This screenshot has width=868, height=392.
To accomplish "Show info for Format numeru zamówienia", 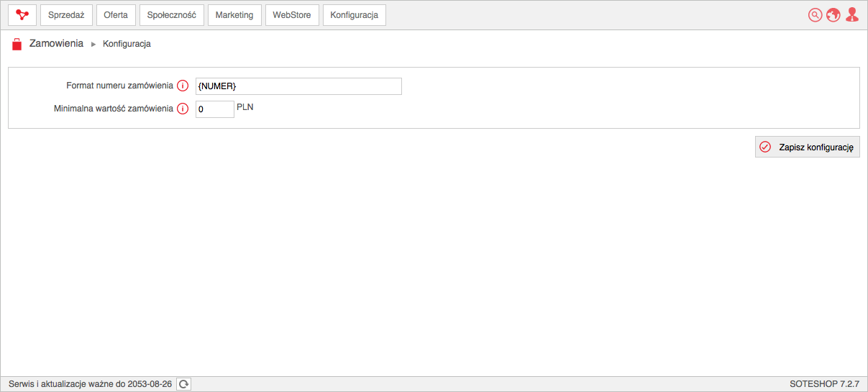I will click(x=183, y=86).
